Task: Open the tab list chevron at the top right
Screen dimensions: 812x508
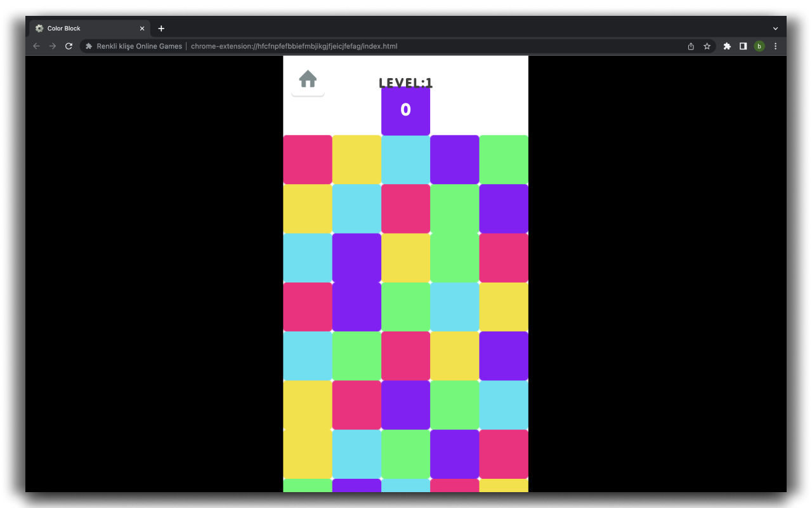Action: 775,28
